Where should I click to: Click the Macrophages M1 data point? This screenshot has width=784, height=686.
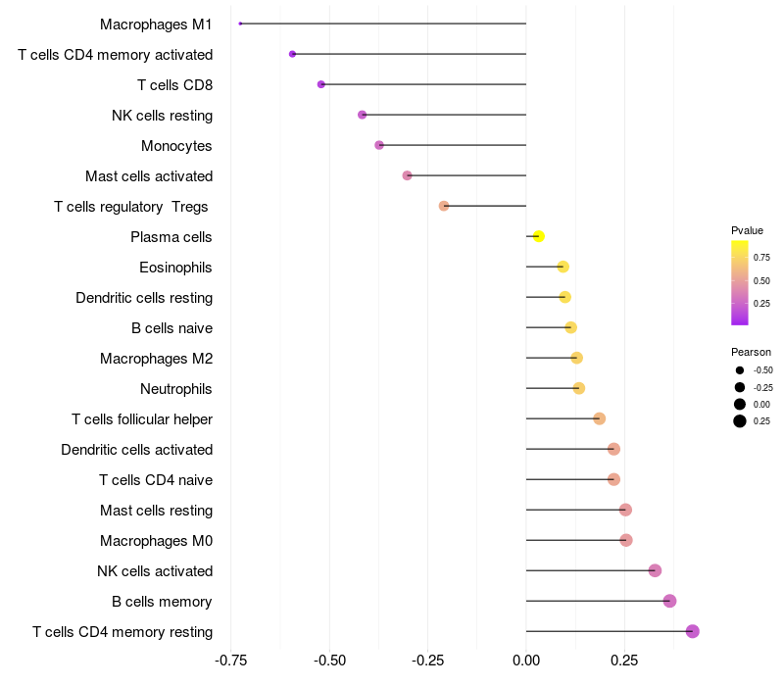coord(240,24)
